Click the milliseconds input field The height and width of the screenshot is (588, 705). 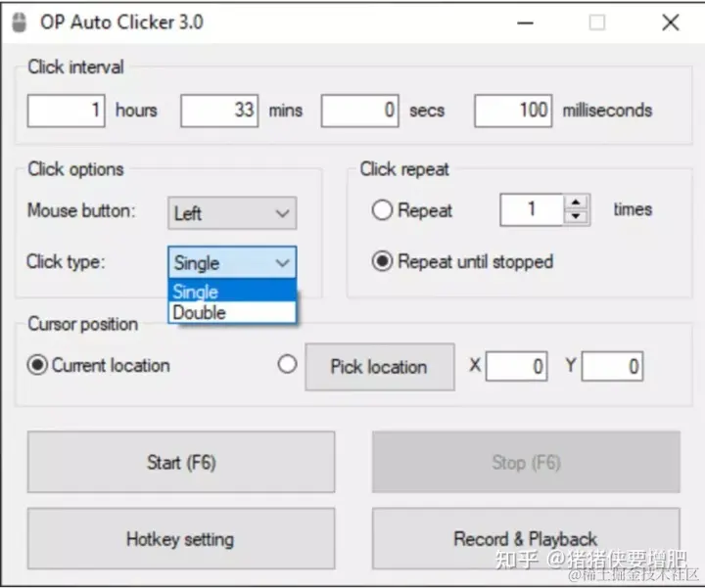pyautogui.click(x=513, y=111)
